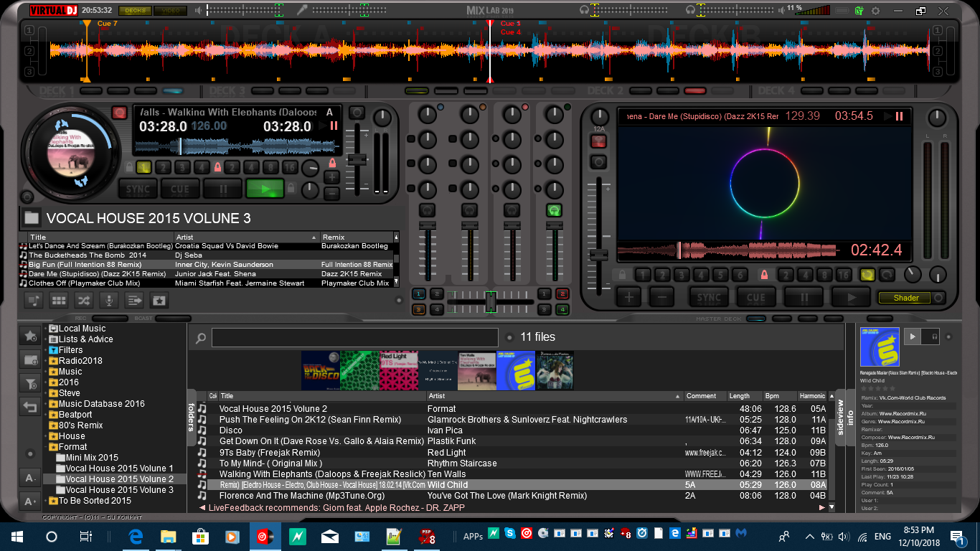980x551 pixels.
Task: Expand the Music Database 2016 folder
Action: point(46,404)
